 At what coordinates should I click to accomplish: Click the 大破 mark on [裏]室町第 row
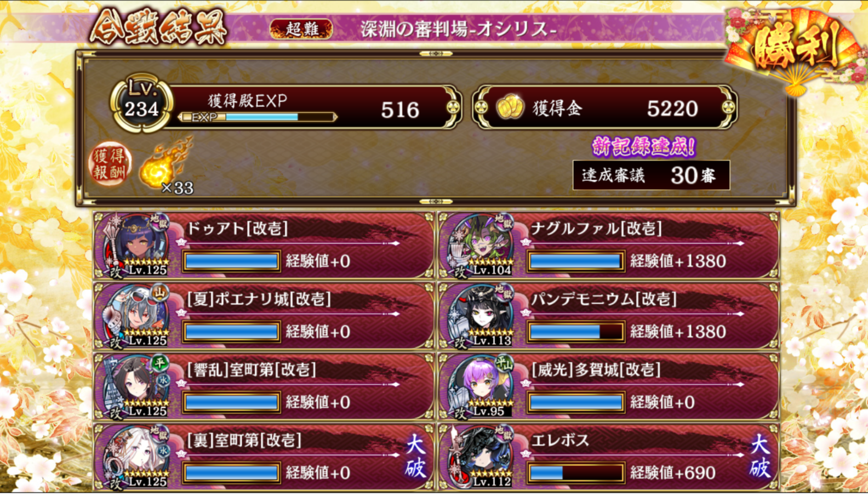[415, 456]
